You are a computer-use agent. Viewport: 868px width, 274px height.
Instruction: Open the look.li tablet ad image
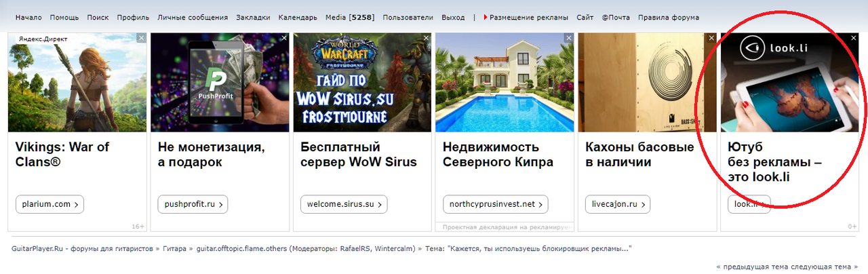(x=789, y=82)
